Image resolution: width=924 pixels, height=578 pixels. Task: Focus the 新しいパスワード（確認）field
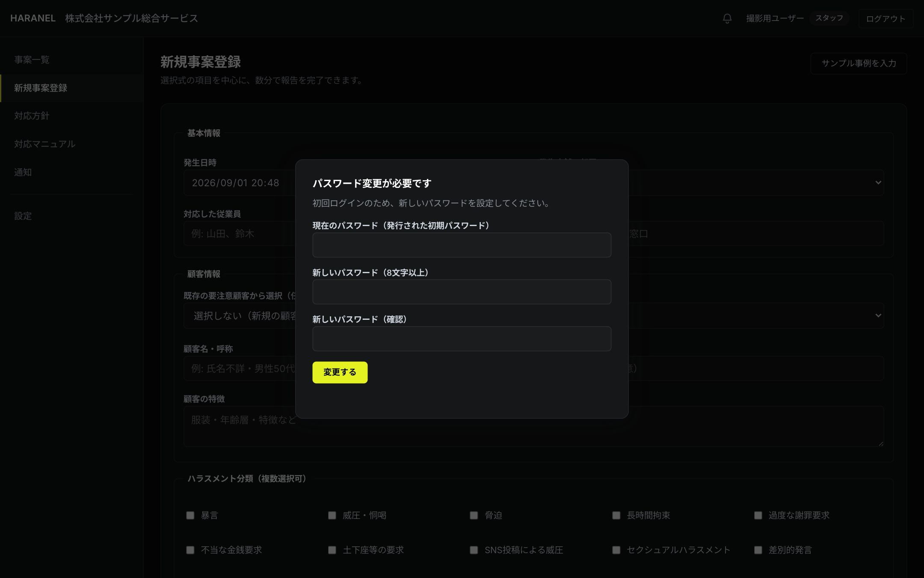(462, 339)
